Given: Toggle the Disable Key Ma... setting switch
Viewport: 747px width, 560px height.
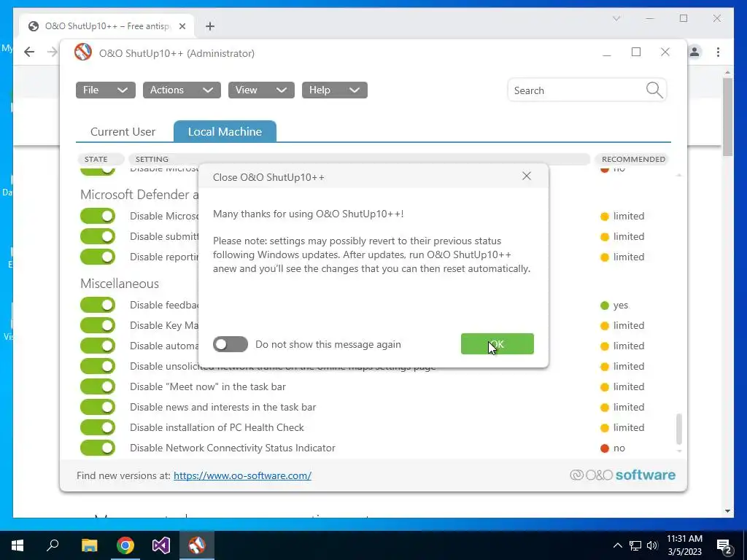Looking at the screenshot, I should pyautogui.click(x=98, y=325).
